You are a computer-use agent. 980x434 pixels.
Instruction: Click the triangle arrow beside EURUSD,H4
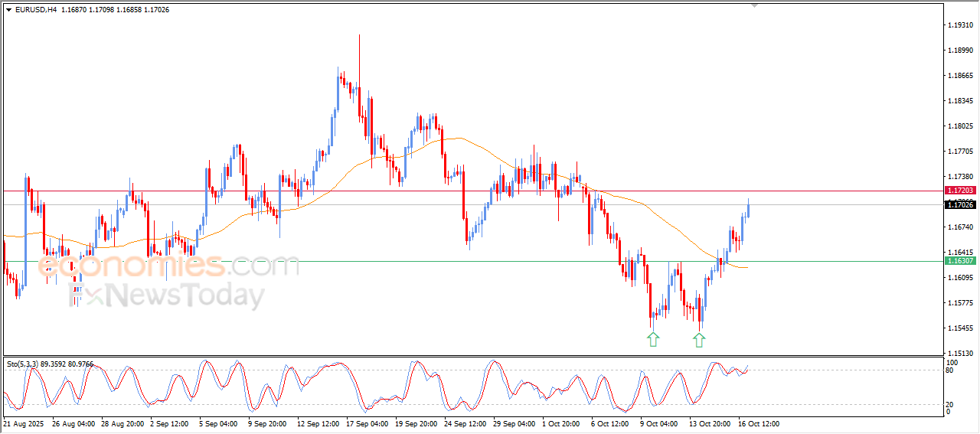(x=9, y=10)
